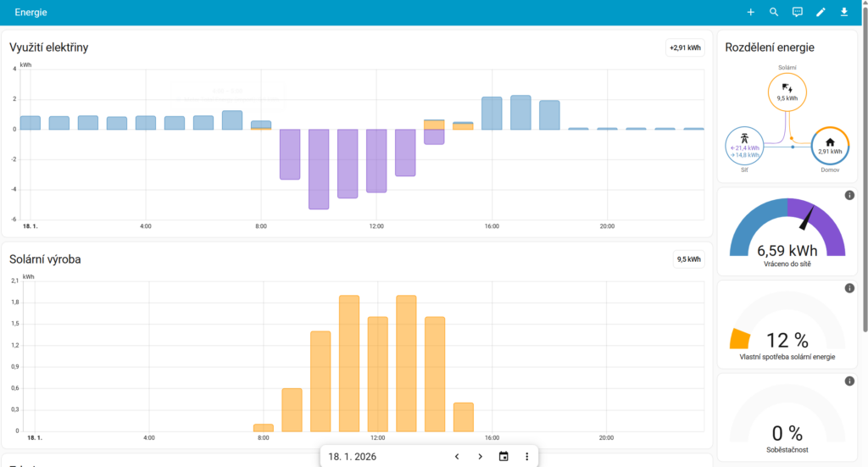Click the pencil edit dashboard icon

[821, 12]
